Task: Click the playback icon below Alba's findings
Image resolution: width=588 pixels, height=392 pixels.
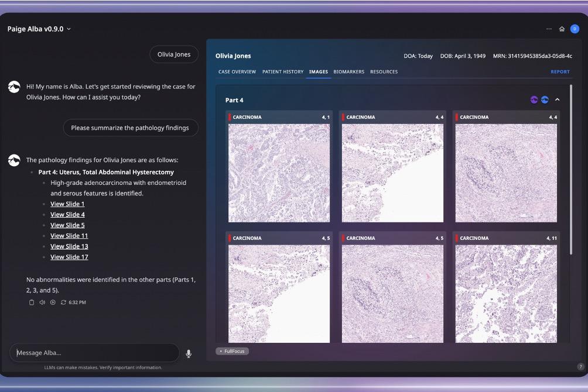Action: click(52, 302)
